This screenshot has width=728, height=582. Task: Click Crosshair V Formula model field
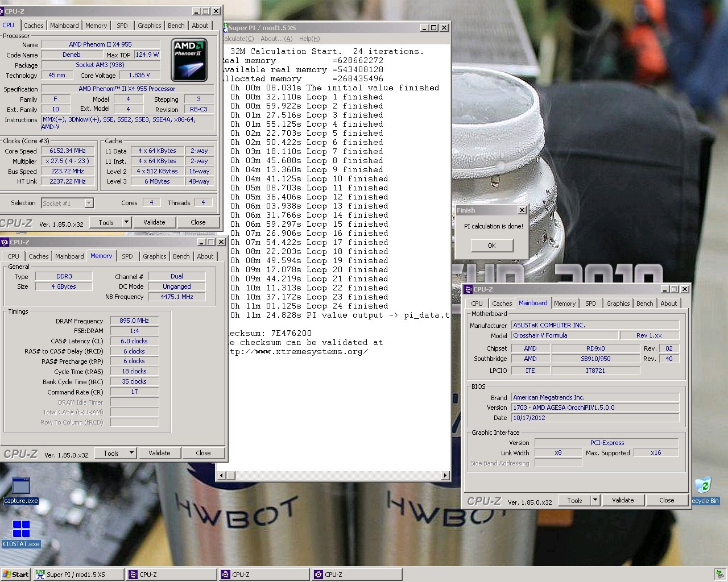pyautogui.click(x=564, y=335)
